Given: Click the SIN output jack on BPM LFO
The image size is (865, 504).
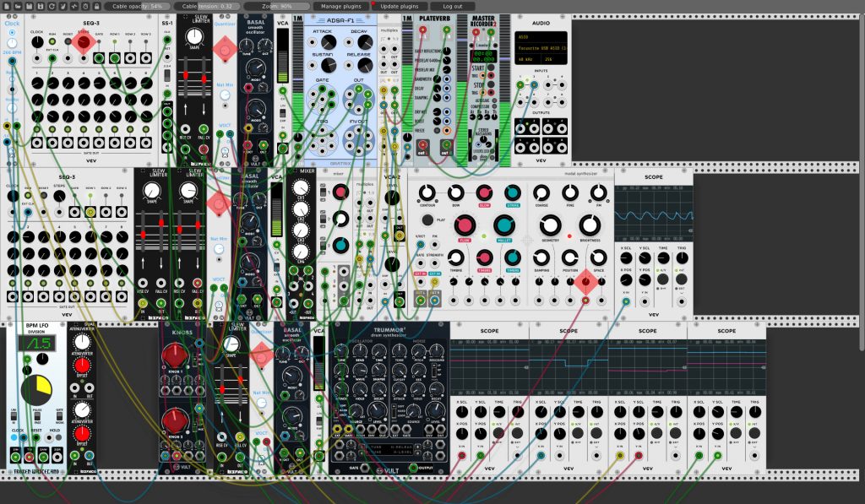Looking at the screenshot, I should point(15,457).
